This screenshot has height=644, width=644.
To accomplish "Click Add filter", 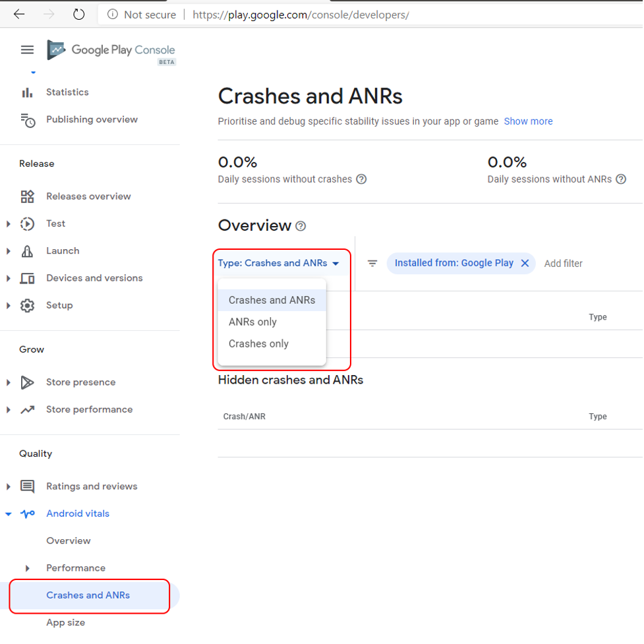I will pyautogui.click(x=563, y=264).
